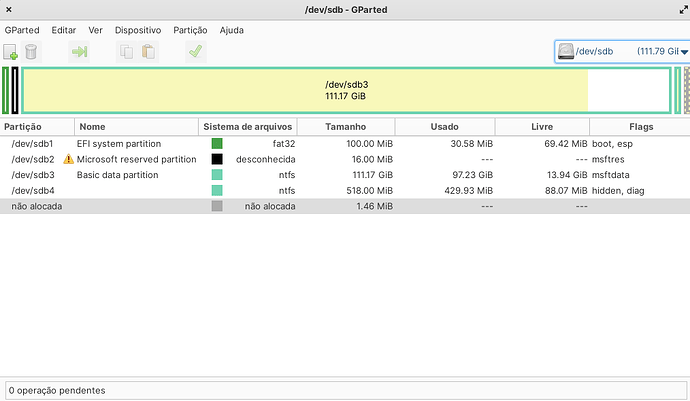Open the Ajuda menu
The image size is (690, 401).
coord(231,30)
